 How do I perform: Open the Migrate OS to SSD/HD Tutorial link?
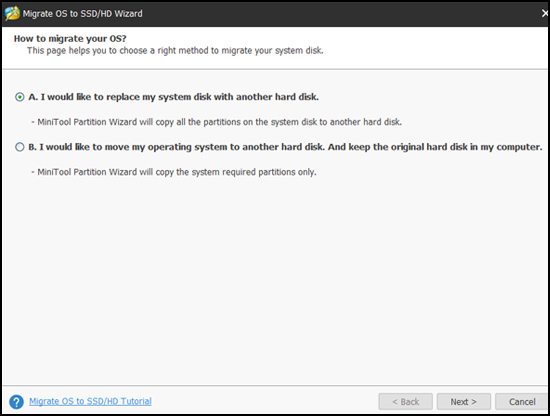click(x=90, y=401)
